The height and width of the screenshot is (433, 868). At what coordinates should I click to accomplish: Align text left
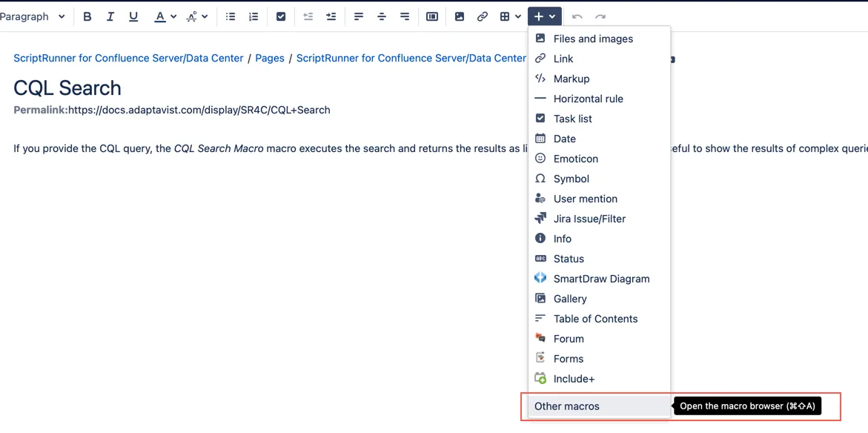click(x=359, y=16)
